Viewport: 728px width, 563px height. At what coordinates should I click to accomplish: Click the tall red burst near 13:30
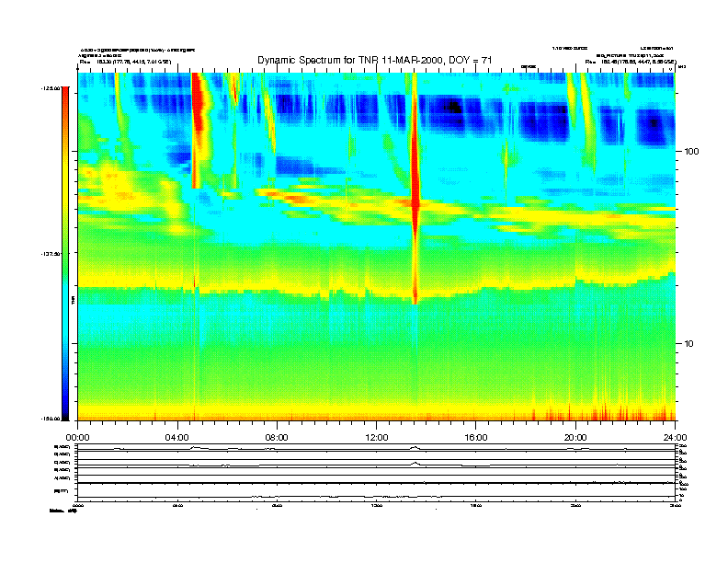coord(415,189)
